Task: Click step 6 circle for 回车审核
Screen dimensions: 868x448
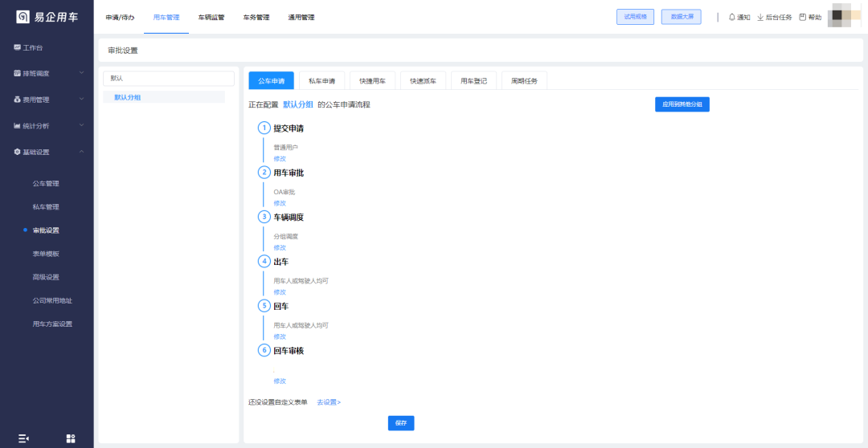Action: (264, 350)
